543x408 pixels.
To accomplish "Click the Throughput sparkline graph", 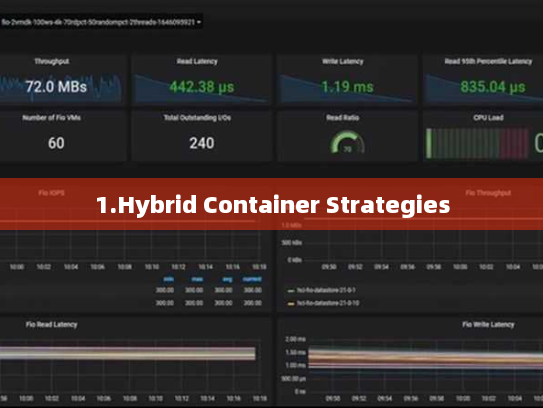I will coord(61,87).
